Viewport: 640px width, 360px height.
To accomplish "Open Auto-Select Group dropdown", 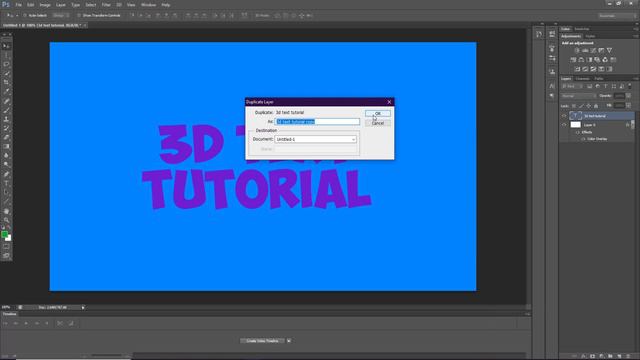I will pyautogui.click(x=61, y=16).
